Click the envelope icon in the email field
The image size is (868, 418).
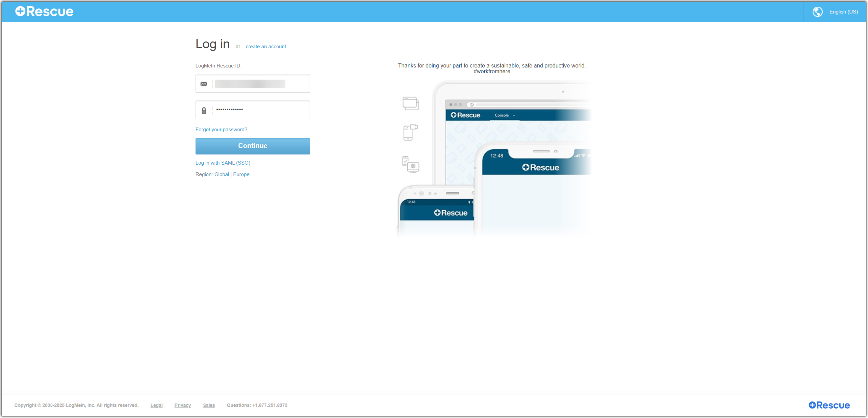pos(204,84)
